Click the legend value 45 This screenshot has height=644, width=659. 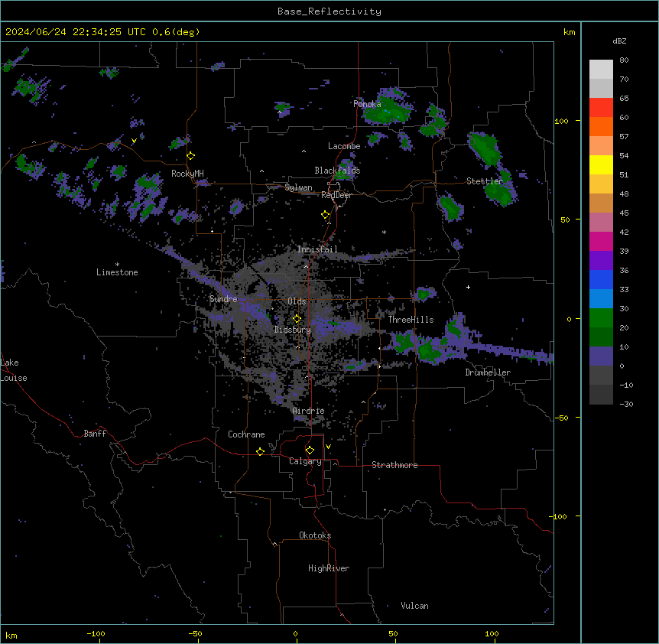pos(624,213)
